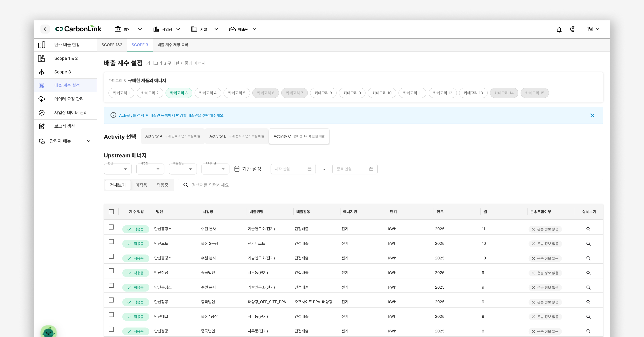Expand the 시설 header dropdown chevron

click(216, 29)
